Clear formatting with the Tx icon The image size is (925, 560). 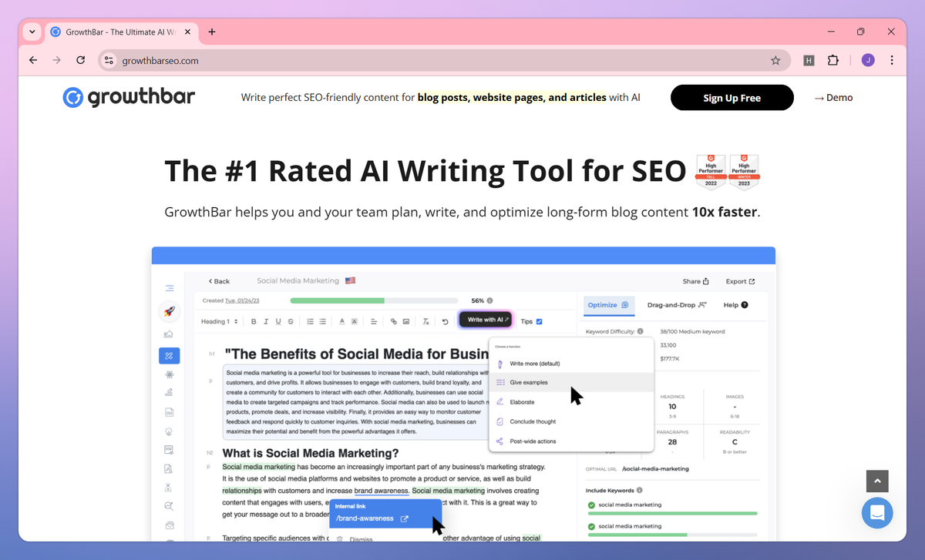coord(425,321)
